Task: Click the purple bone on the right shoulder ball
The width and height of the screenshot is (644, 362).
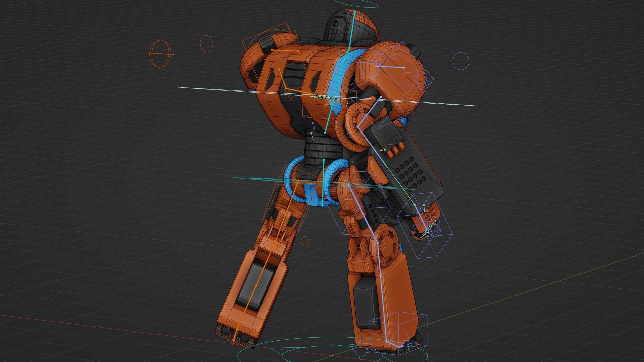Action: tap(390, 67)
